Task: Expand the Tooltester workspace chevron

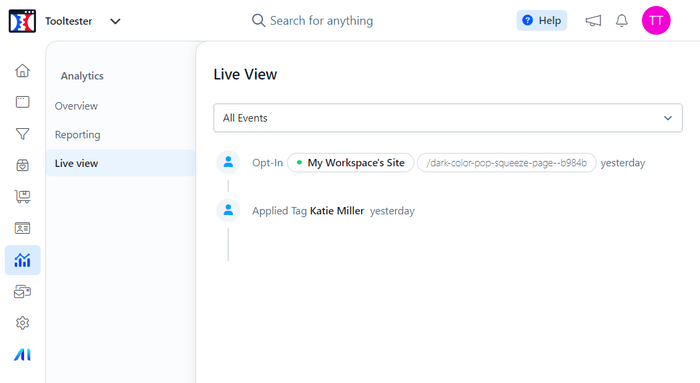Action: point(115,21)
